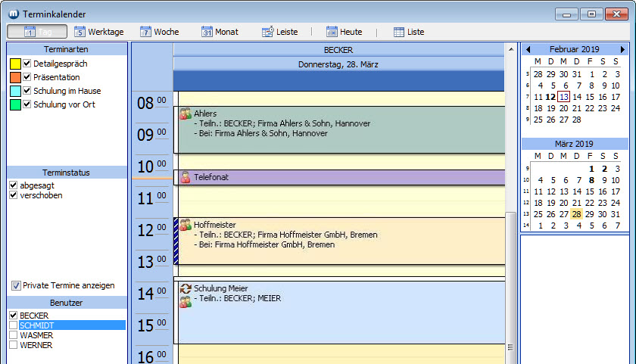Open the Hoffmeister appointment entry
The width and height of the screenshot is (636, 364).
click(341, 241)
